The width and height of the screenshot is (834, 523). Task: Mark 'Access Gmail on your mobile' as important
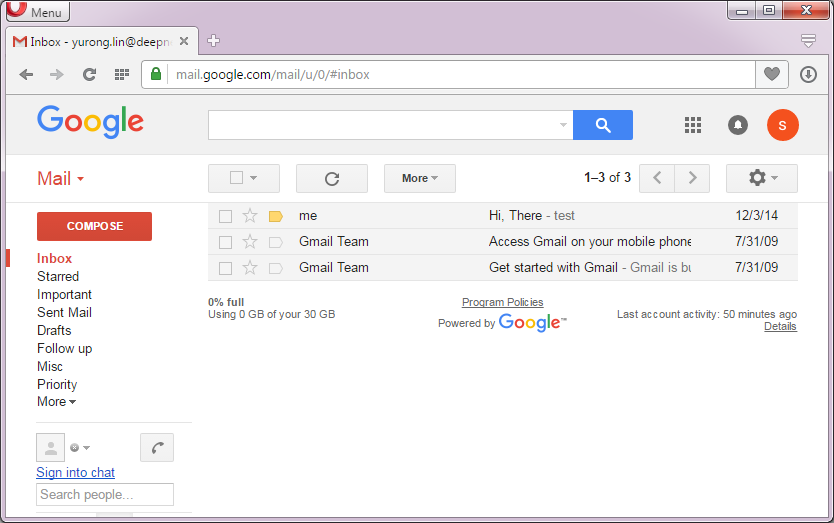click(276, 242)
